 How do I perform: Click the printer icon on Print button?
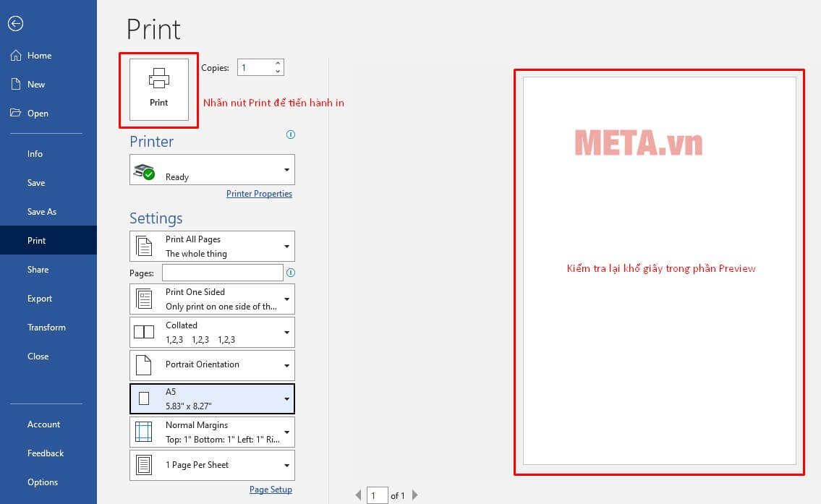[x=158, y=79]
